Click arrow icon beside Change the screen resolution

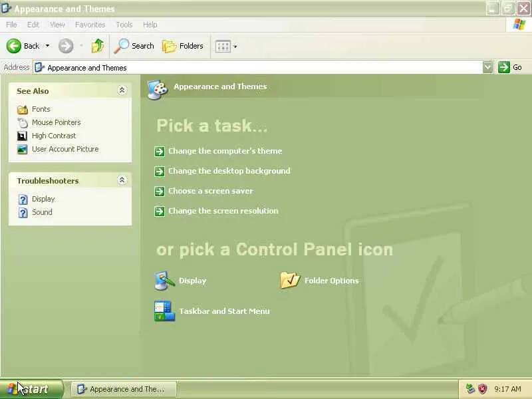[160, 211]
